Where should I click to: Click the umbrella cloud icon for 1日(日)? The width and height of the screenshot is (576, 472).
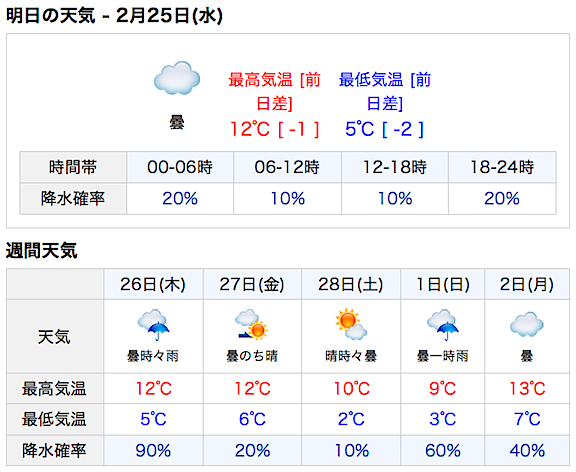[443, 325]
